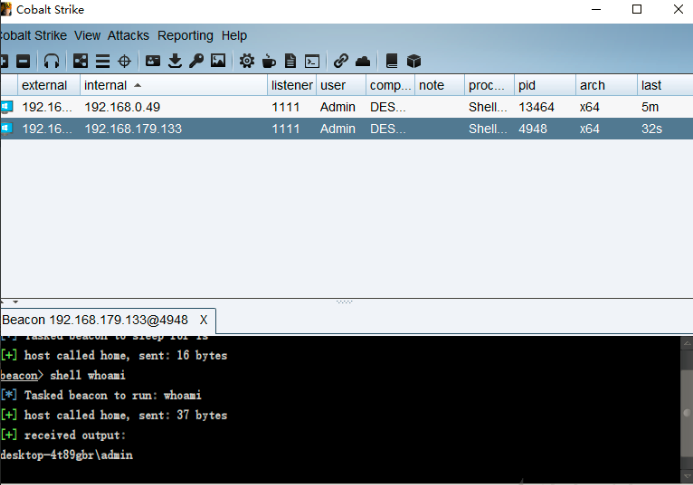Viewport: 693px width, 485px height.
Task: Open the About cube icon
Action: (414, 61)
